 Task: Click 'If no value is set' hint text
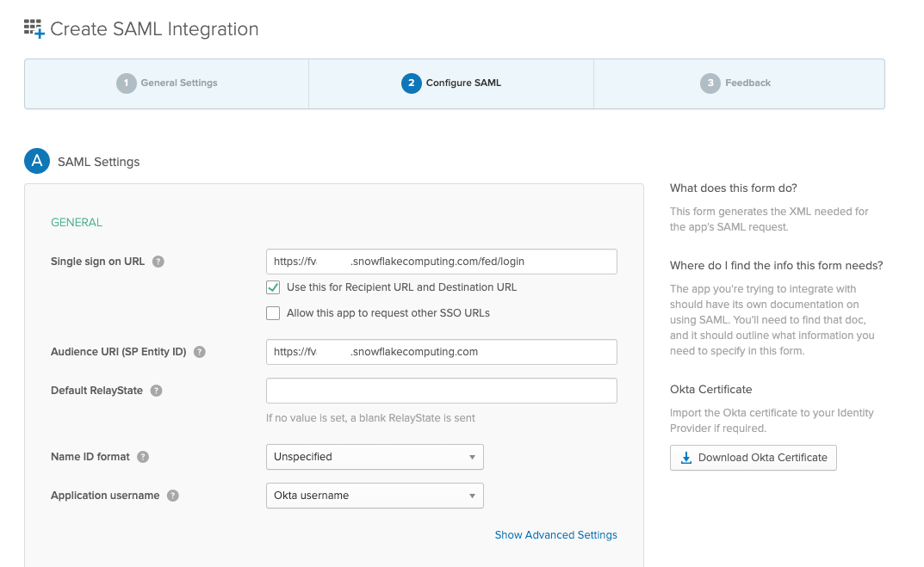coord(370,418)
